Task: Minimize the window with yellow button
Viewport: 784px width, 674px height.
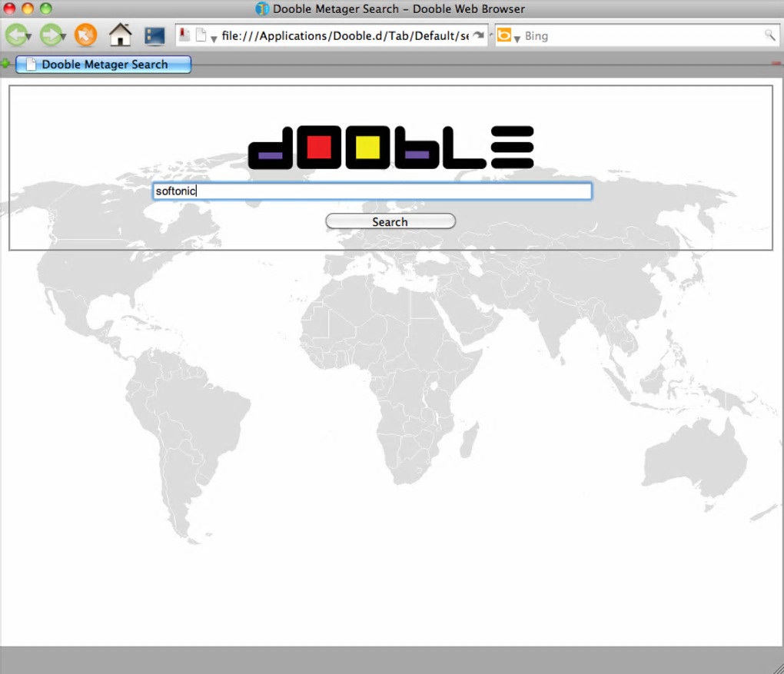Action: coord(28,8)
